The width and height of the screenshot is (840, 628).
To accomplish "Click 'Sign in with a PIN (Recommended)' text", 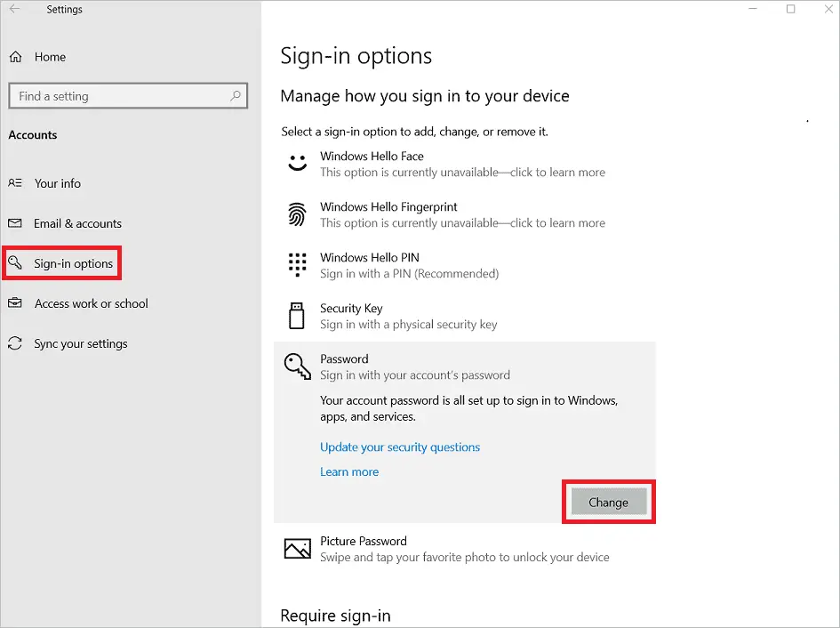I will pos(409,274).
